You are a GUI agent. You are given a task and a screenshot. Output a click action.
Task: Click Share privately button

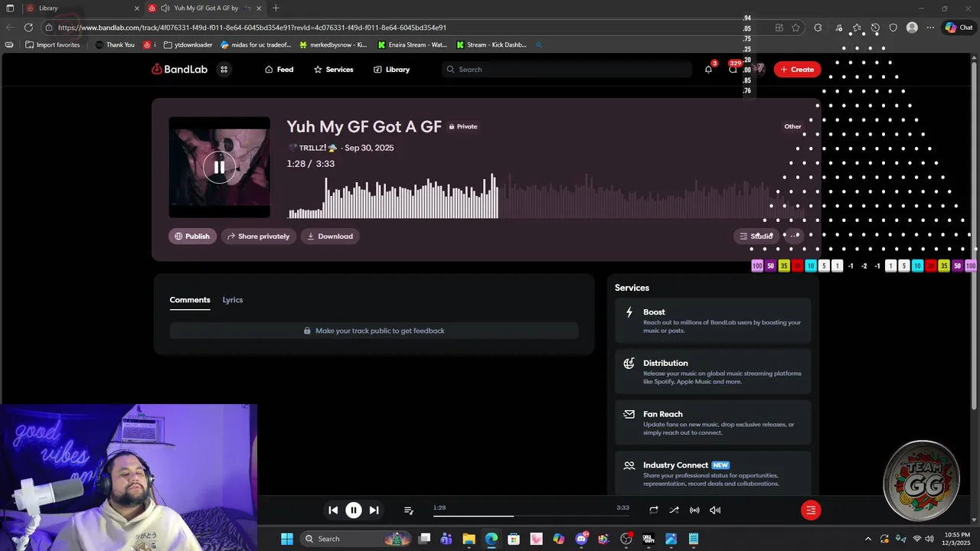click(x=258, y=236)
